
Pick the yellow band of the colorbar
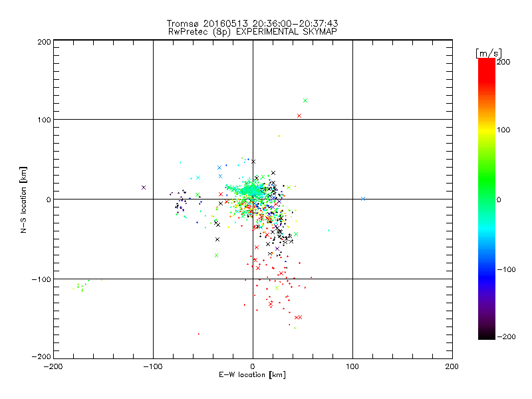(x=487, y=130)
